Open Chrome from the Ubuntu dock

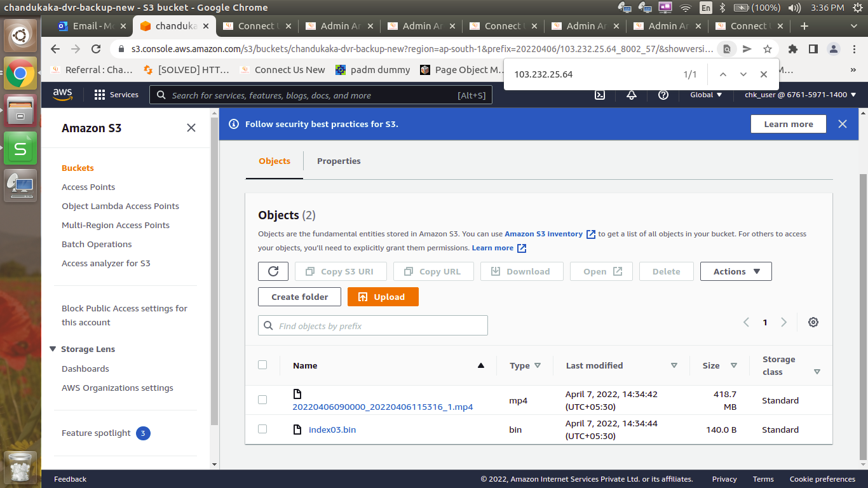pyautogui.click(x=20, y=74)
